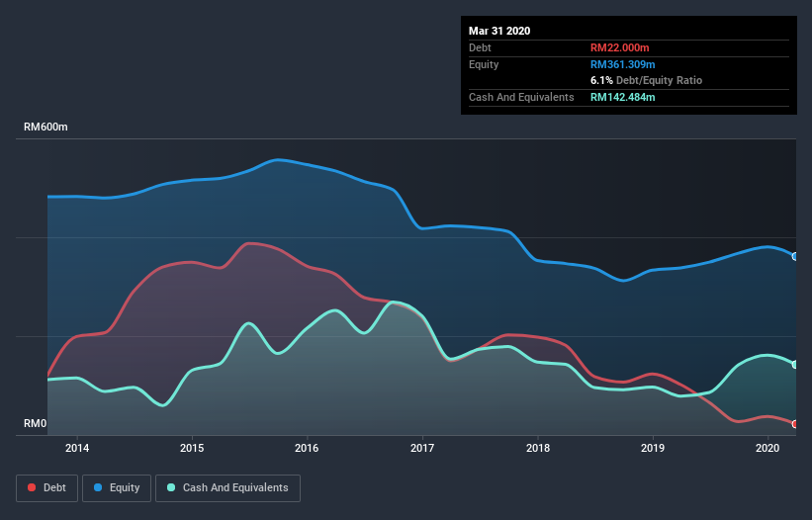The width and height of the screenshot is (812, 520).
Task: Click the teal Cash endpoint marker
Action: point(795,365)
